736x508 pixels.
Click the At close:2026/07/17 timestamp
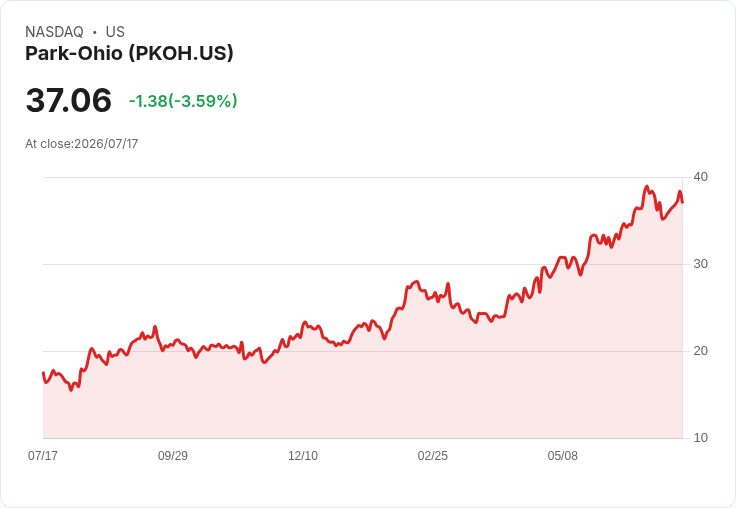click(x=82, y=144)
